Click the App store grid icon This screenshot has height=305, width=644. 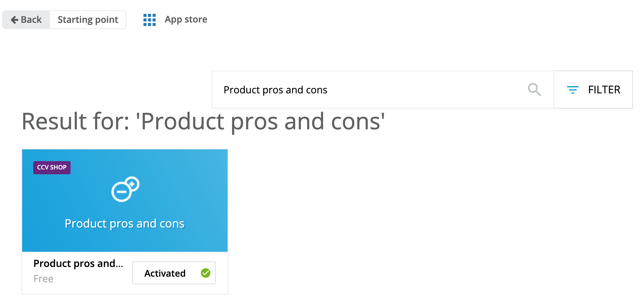coord(149,20)
